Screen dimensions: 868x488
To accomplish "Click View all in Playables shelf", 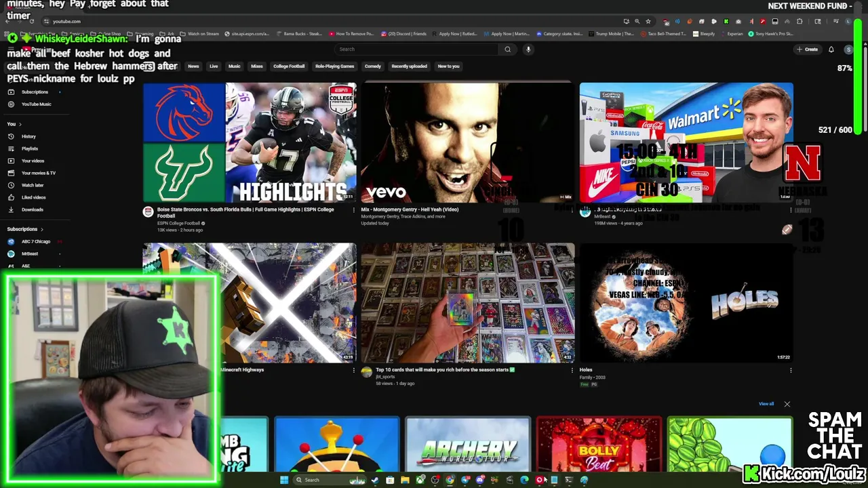I will point(766,404).
